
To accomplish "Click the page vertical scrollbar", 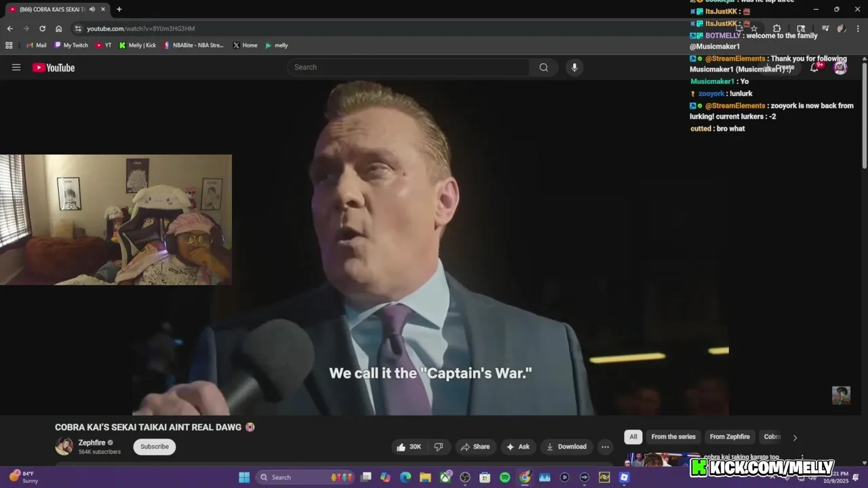I will [864, 115].
